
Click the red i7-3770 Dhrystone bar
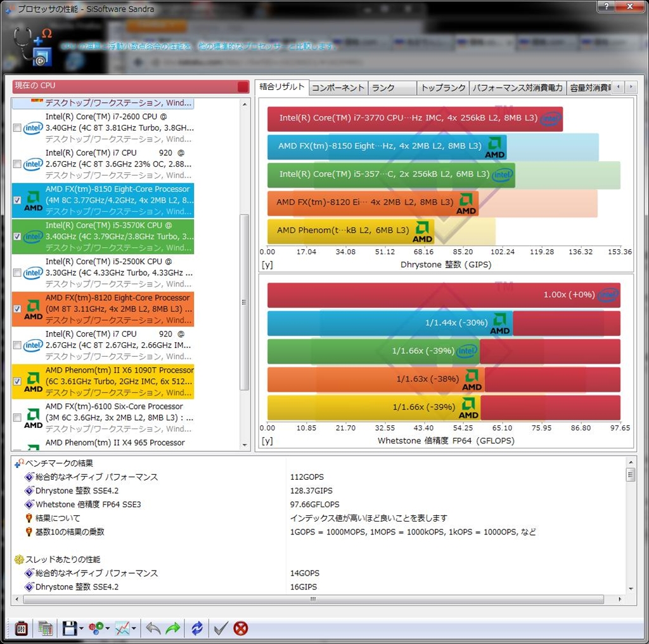pyautogui.click(x=414, y=119)
